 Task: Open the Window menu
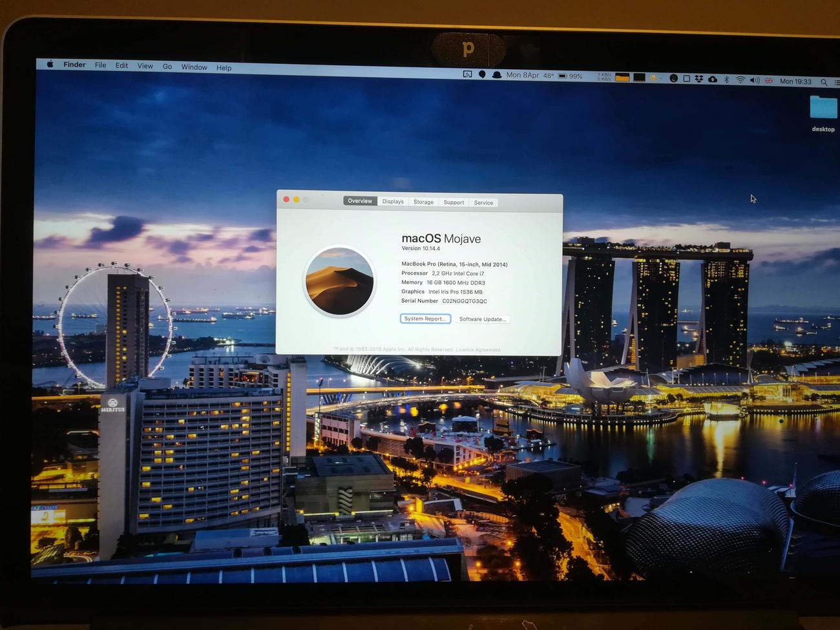click(x=194, y=67)
